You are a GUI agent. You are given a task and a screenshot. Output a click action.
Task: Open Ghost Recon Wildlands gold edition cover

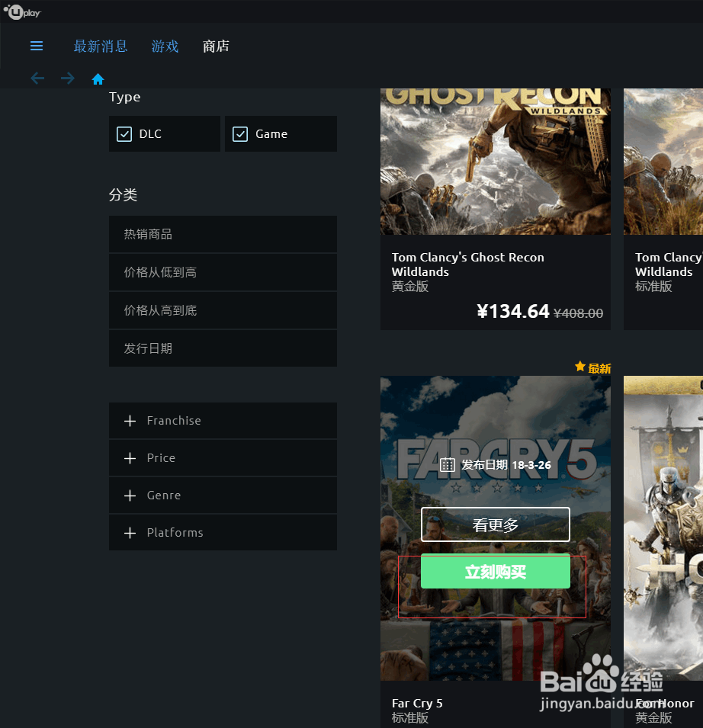click(496, 162)
